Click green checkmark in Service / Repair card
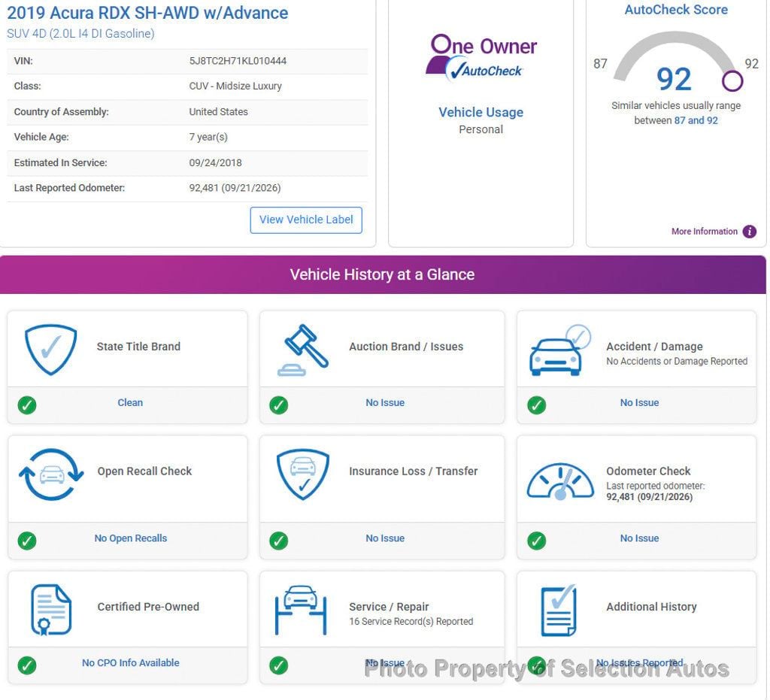Screen dimensions: 770x700 pos(279,666)
